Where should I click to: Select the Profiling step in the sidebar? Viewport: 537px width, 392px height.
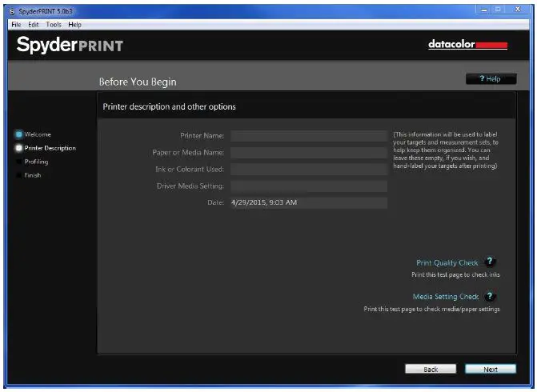click(36, 162)
